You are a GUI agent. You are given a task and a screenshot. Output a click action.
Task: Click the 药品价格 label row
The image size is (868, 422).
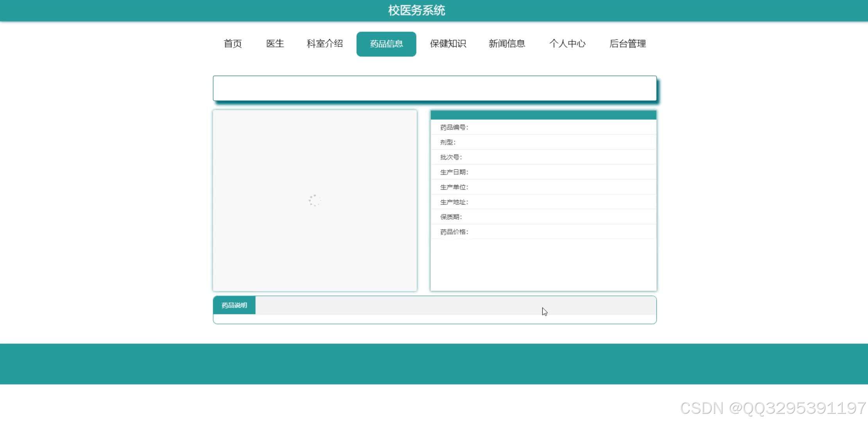pos(543,232)
